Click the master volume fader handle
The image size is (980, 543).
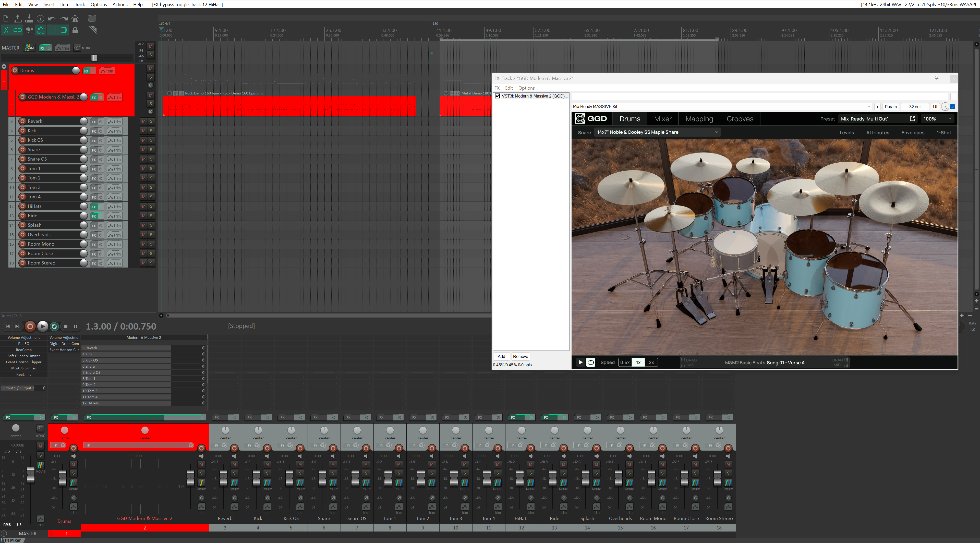(94, 58)
